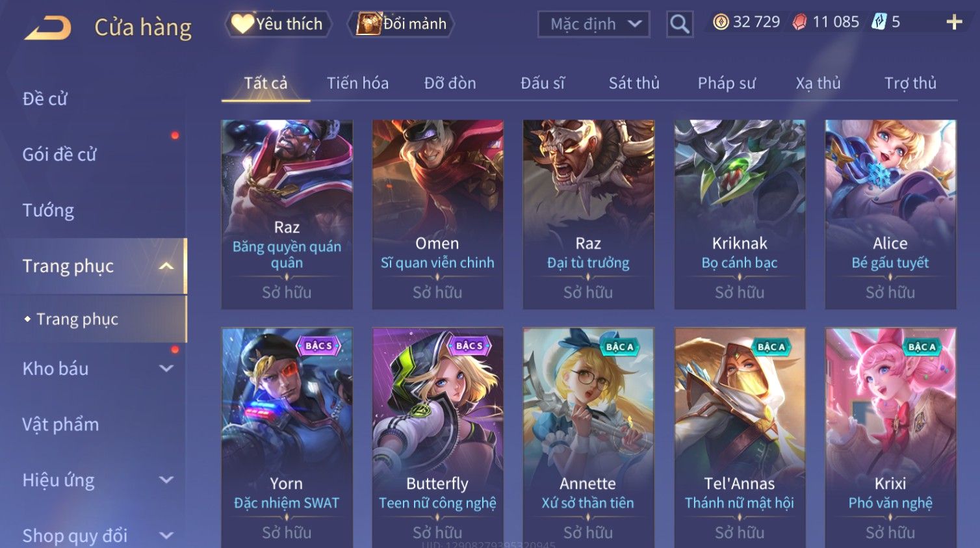Image resolution: width=980 pixels, height=548 pixels.
Task: Switch to the Sát thủ tab
Action: [634, 83]
